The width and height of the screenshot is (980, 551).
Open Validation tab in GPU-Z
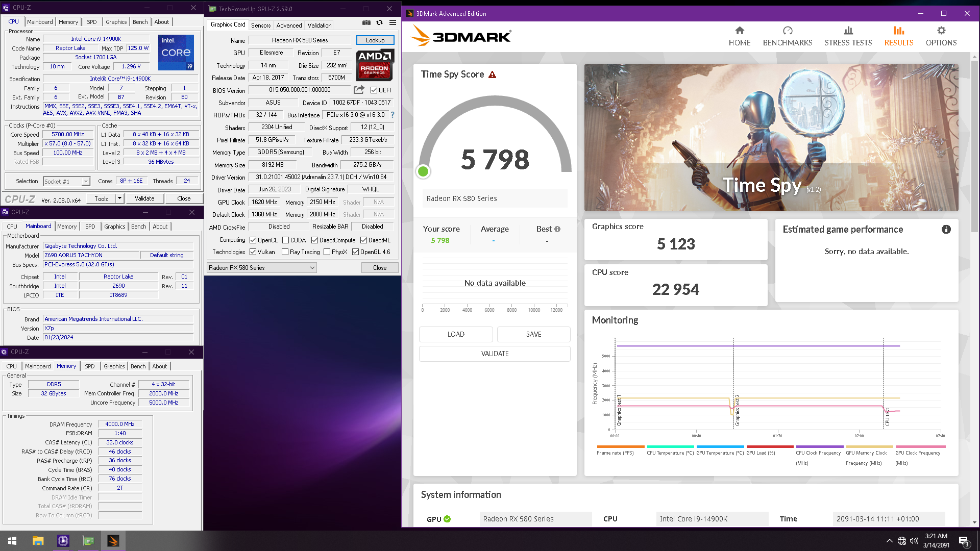coord(320,25)
